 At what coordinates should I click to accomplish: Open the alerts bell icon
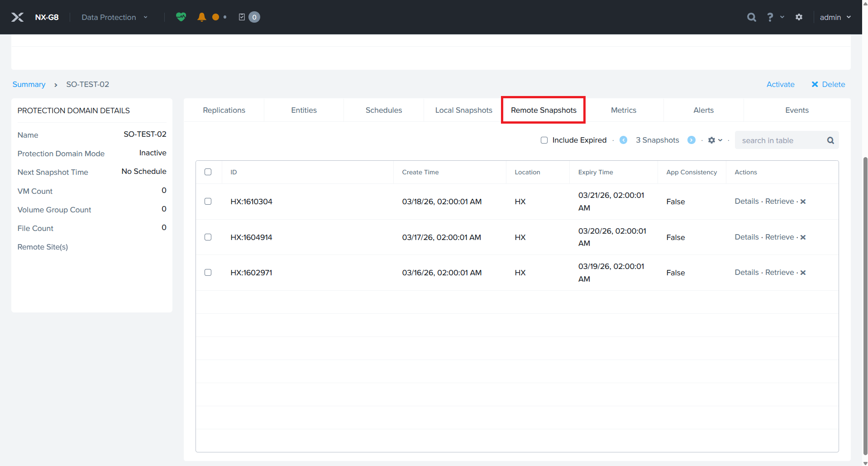click(202, 17)
